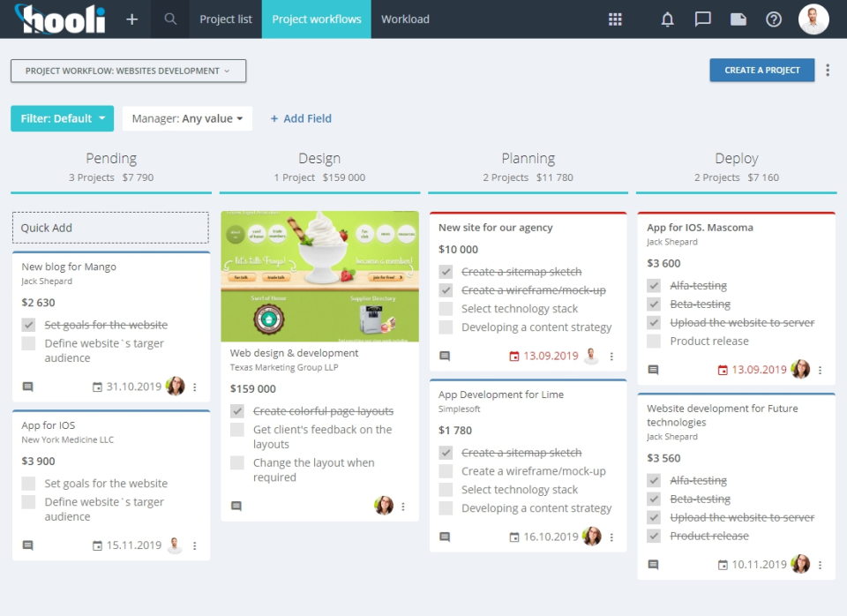Open the chat messages icon
Screen dimensions: 847x616
[702, 19]
